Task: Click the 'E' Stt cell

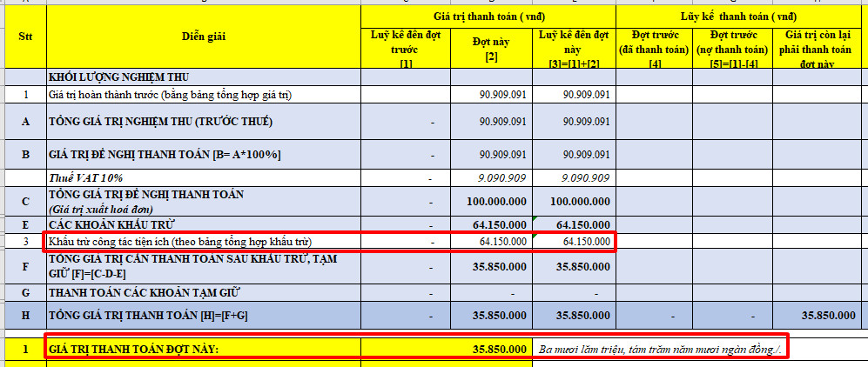Action: (25, 224)
